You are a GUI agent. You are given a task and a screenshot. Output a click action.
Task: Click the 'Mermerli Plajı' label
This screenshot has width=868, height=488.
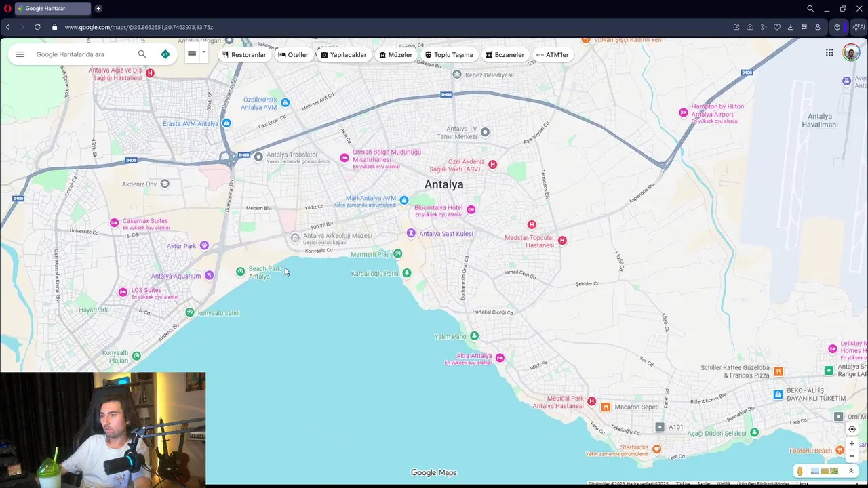click(370, 255)
